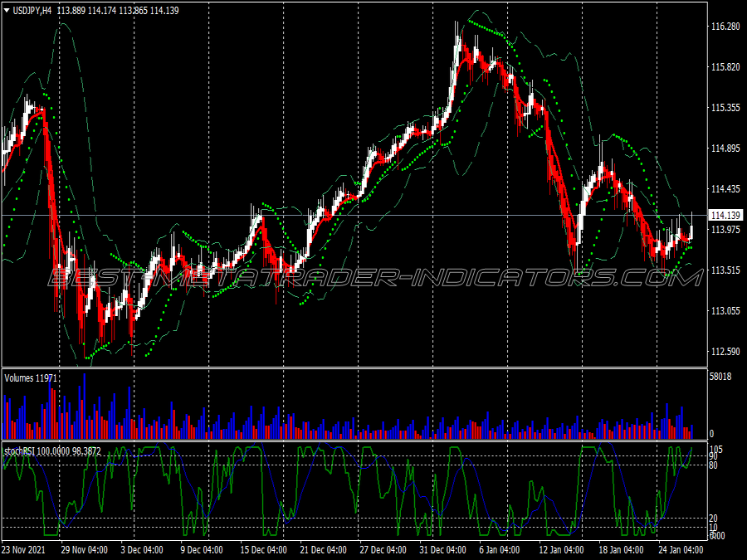Click the chart menu triangle beside USDJPY,H4

[x=7, y=10]
